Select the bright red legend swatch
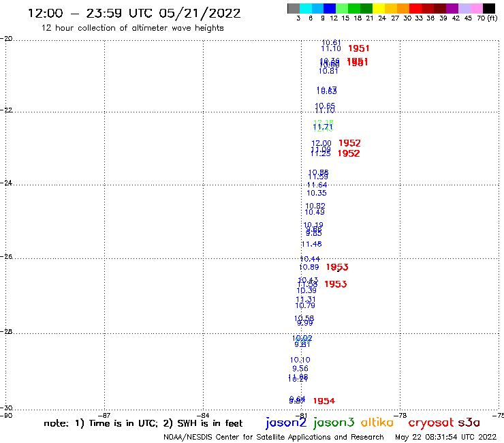 coord(415,8)
